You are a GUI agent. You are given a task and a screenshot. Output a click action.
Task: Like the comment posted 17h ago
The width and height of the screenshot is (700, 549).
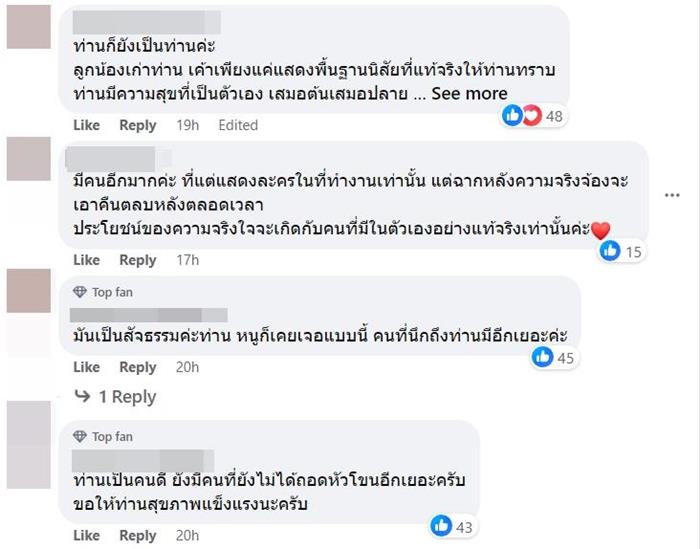coord(87,260)
